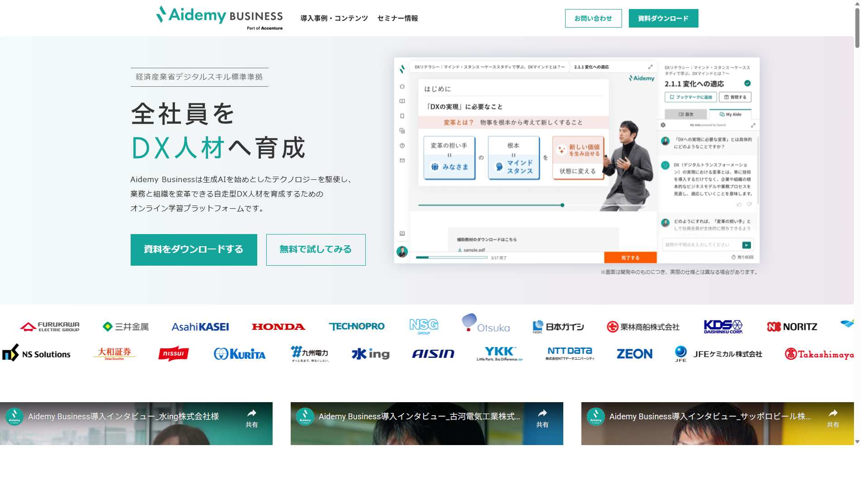Click the Aidemy Business logo
This screenshot has width=868, height=488.
(x=220, y=17)
